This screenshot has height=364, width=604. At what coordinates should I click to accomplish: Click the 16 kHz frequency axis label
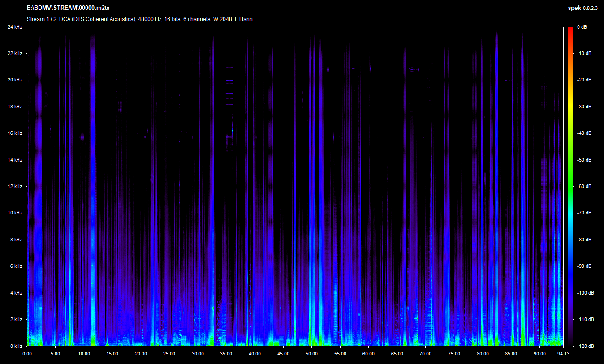pos(15,133)
